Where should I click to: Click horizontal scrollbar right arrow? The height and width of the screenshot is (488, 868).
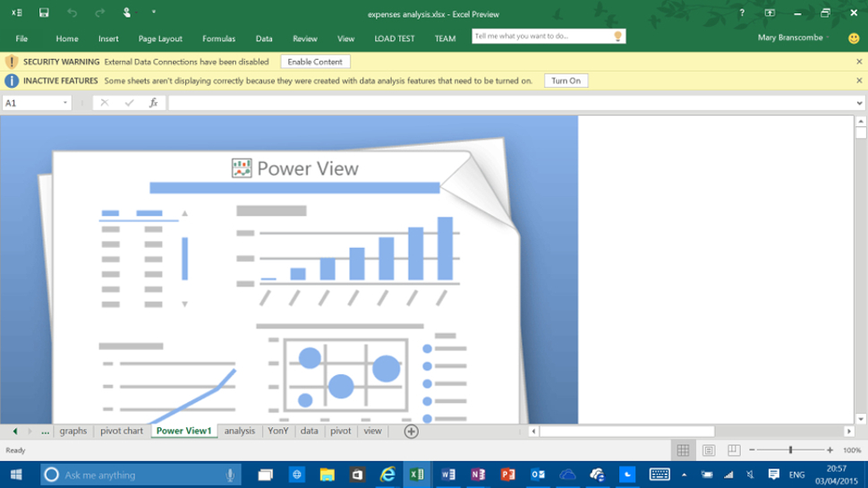pyautogui.click(x=848, y=431)
